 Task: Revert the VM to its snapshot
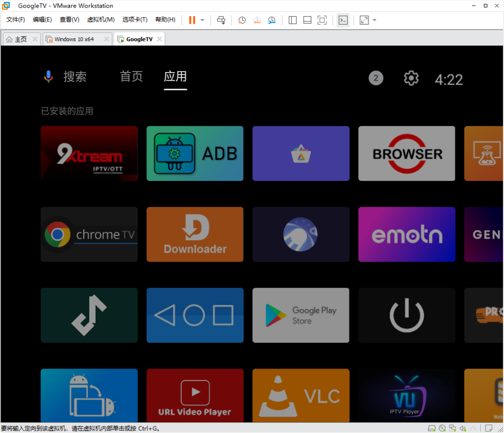pos(257,20)
